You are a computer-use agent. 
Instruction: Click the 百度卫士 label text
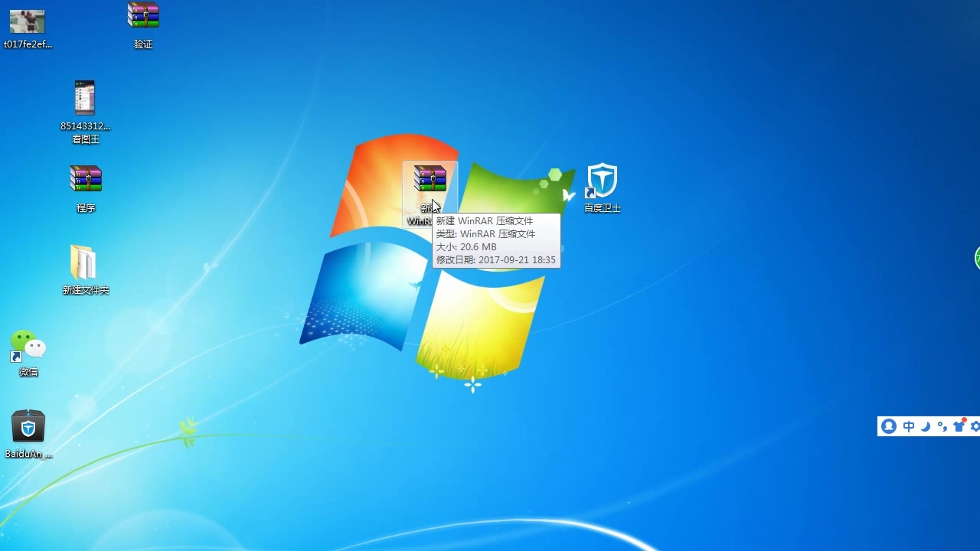pos(603,208)
